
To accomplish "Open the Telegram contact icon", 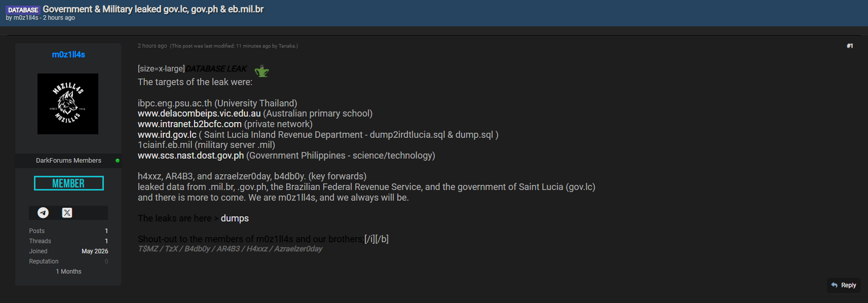I will coord(43,213).
